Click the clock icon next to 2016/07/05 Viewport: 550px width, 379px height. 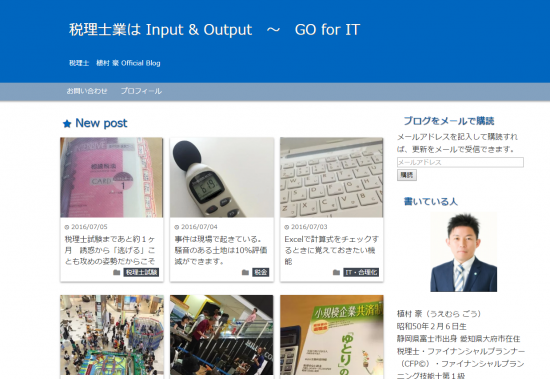click(67, 227)
